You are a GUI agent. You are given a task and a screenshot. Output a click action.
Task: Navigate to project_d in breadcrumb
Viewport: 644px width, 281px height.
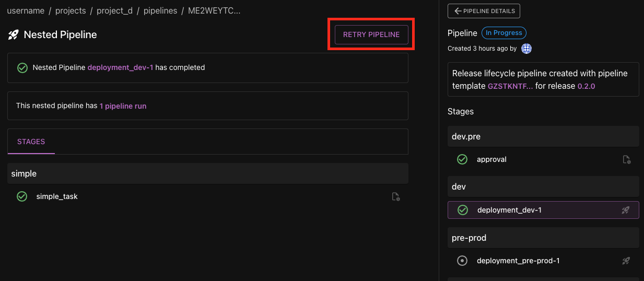[x=114, y=10]
